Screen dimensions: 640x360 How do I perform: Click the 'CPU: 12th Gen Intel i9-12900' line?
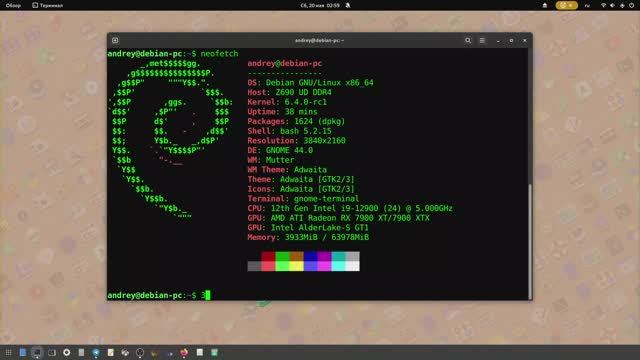[350, 208]
